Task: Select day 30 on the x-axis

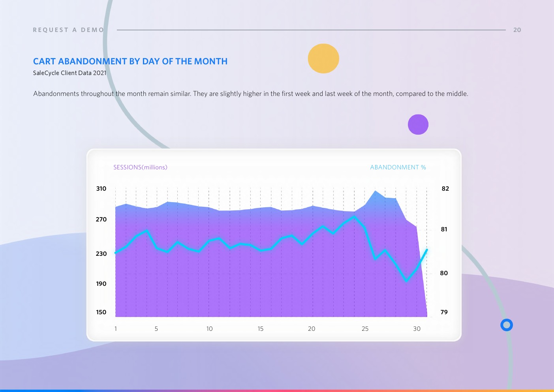Action: click(x=417, y=329)
